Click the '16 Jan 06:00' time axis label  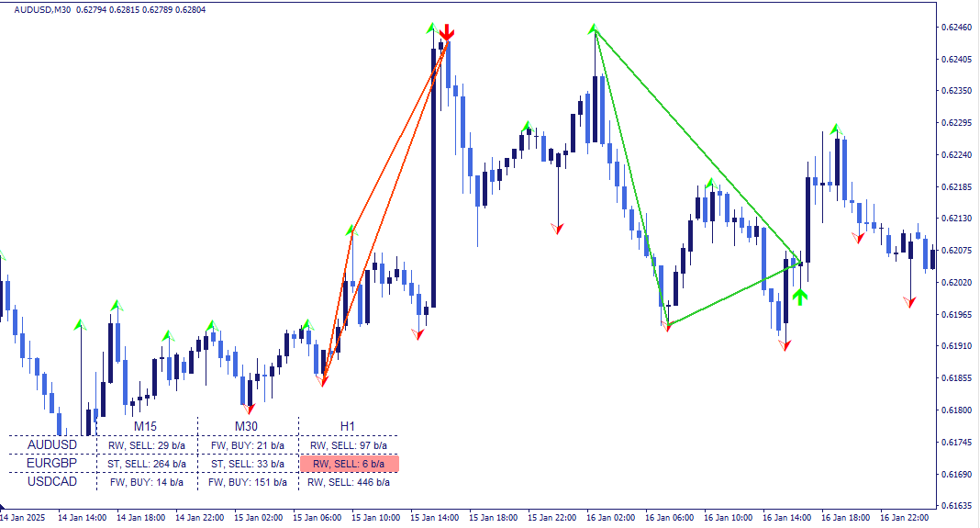pos(669,518)
